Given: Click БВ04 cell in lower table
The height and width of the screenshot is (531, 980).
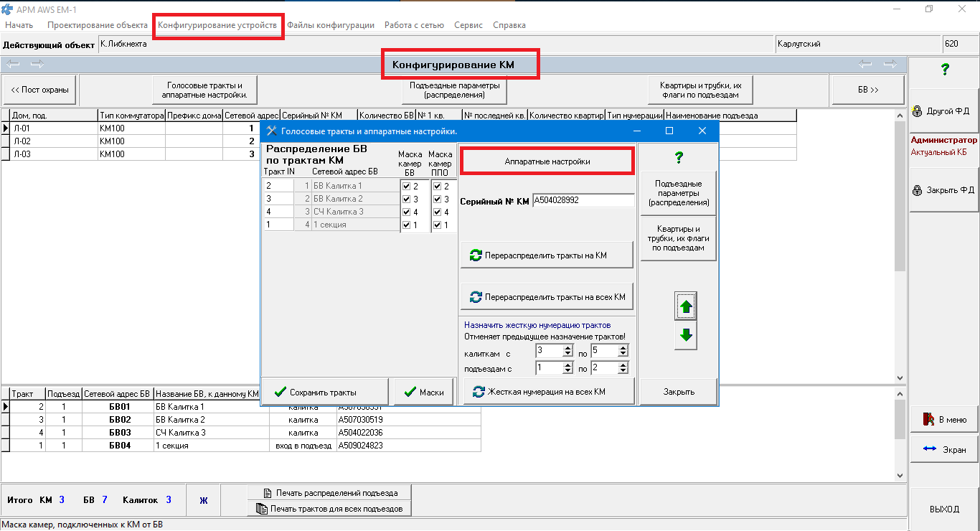Looking at the screenshot, I should point(118,446).
